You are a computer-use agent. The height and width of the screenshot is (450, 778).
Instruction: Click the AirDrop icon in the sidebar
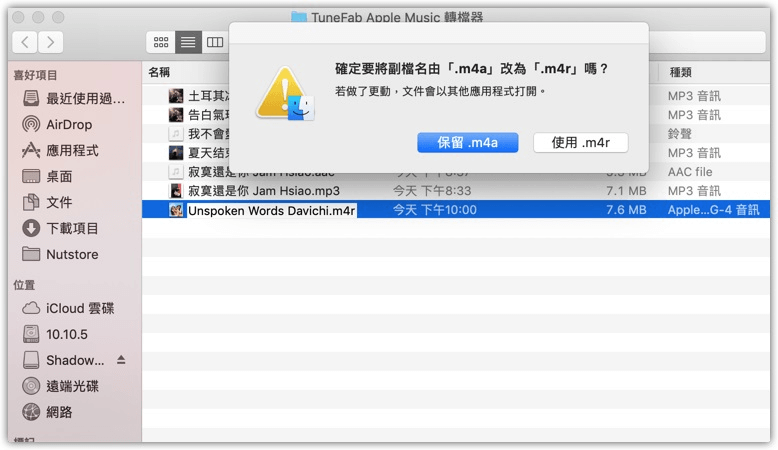tap(31, 124)
